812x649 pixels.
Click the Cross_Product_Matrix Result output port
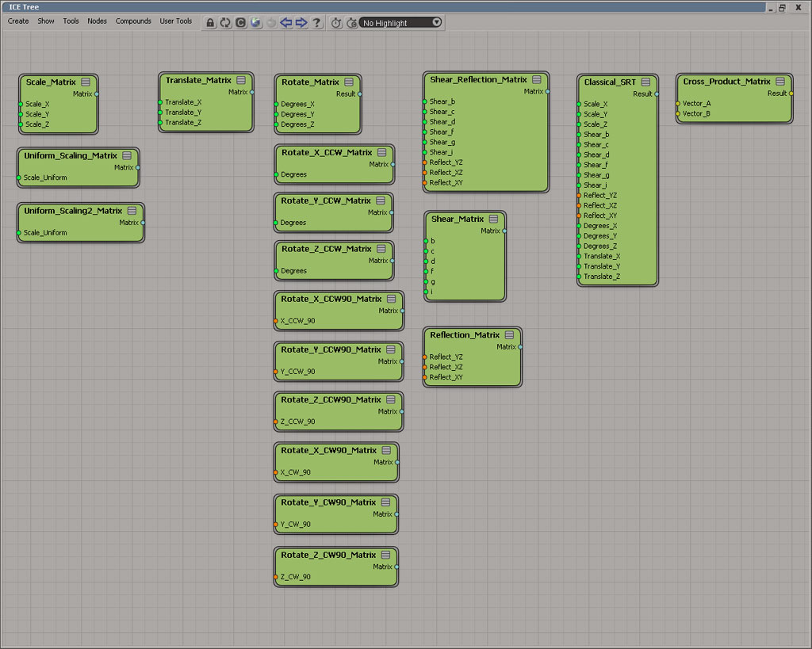[x=791, y=93]
